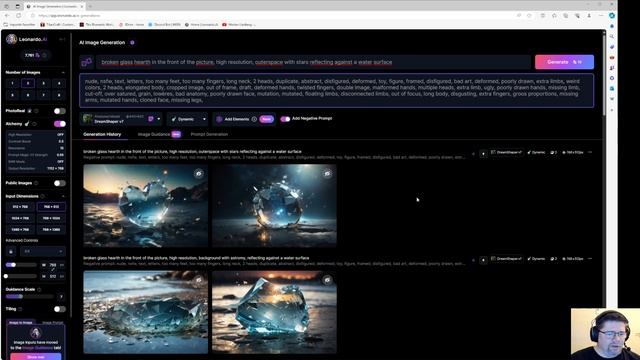Switch to Generation History tab
The image size is (640, 360).
pos(102,134)
